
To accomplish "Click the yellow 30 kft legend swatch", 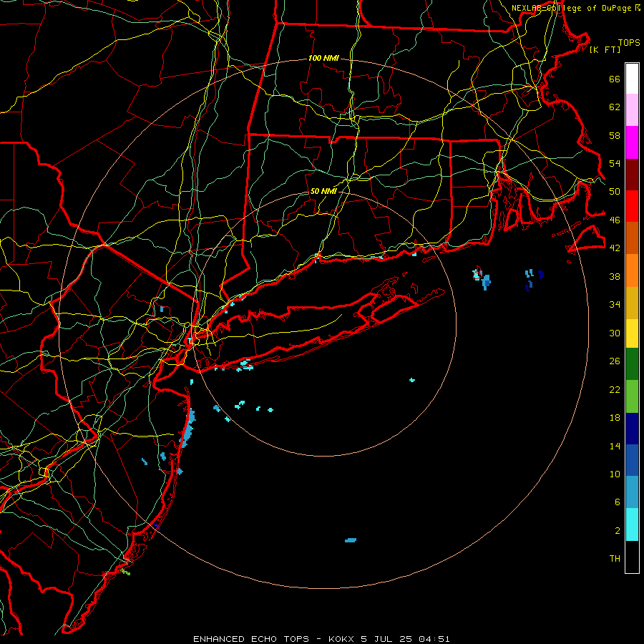I will coord(632,333).
